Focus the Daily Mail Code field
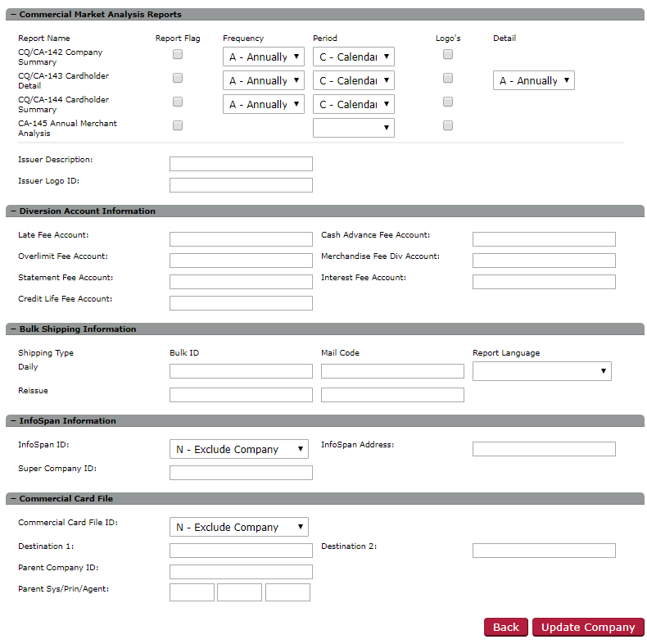647x644 pixels. pos(392,371)
